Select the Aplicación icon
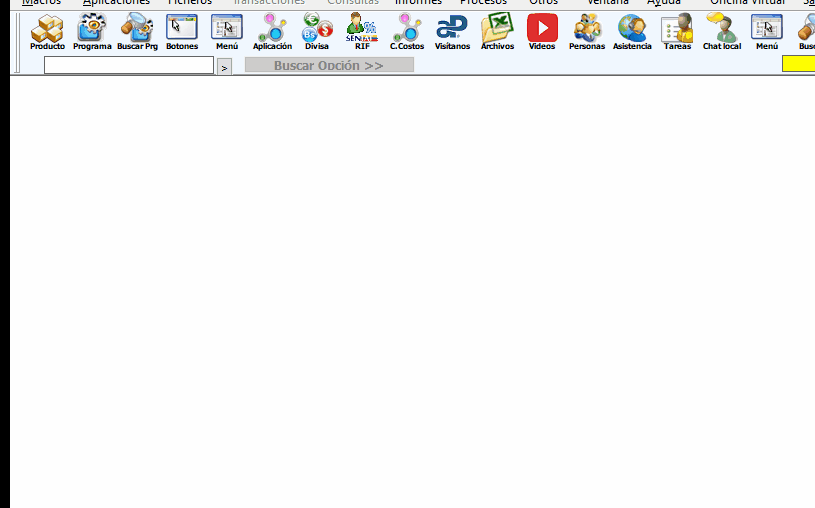 [272, 32]
